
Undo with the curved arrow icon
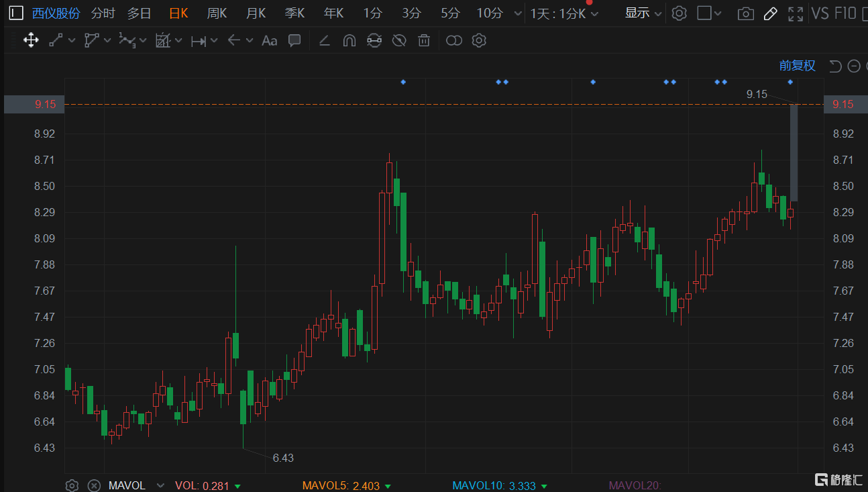click(835, 66)
